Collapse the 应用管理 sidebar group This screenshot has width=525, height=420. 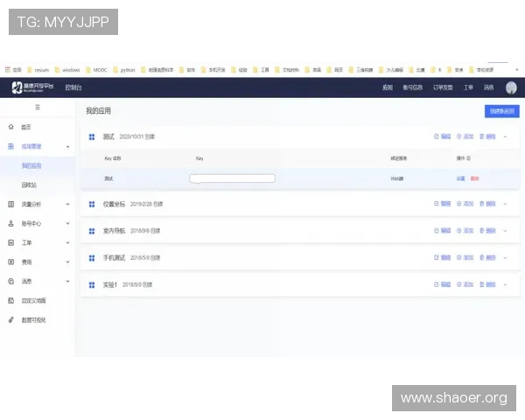pyautogui.click(x=67, y=146)
